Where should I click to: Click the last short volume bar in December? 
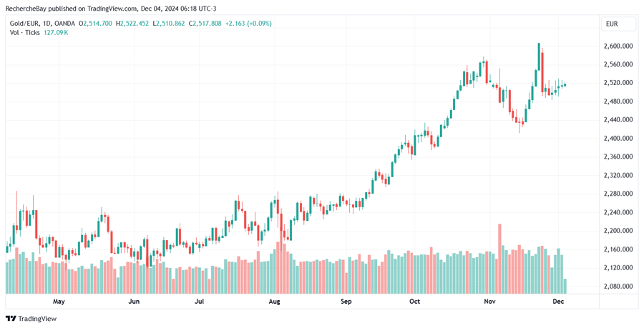point(565,286)
